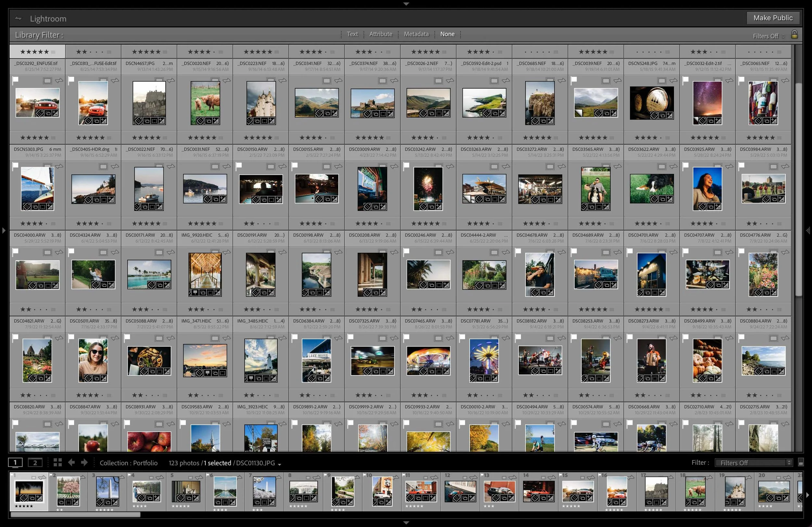Click the Make Public button
The image size is (812, 527).
tap(773, 18)
